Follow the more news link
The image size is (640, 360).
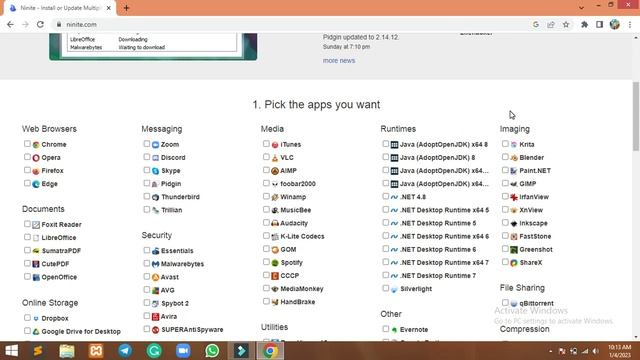click(339, 60)
